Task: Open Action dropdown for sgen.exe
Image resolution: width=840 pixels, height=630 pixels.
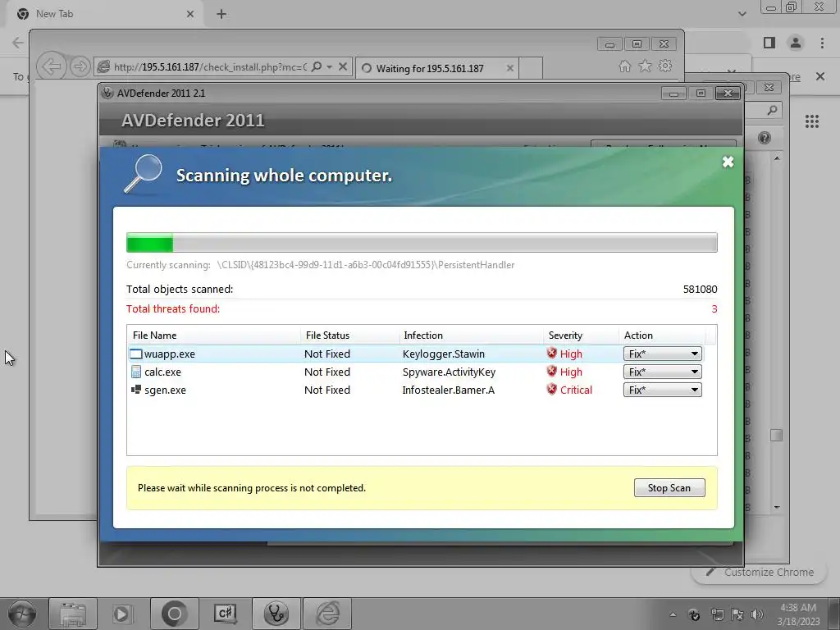Action: point(662,390)
